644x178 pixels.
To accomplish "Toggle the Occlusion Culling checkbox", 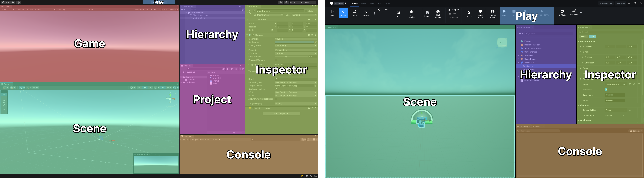I will (x=276, y=89).
